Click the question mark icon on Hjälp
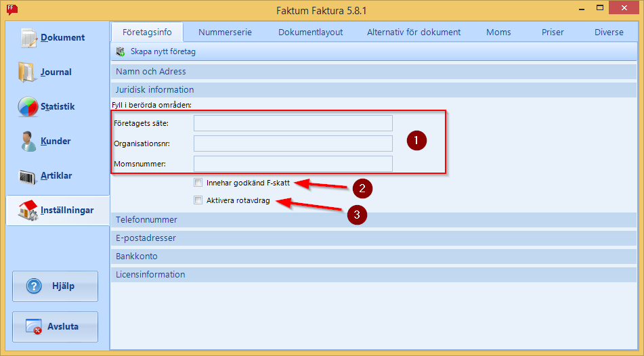Image resolution: width=644 pixels, height=356 pixels. pyautogui.click(x=34, y=286)
